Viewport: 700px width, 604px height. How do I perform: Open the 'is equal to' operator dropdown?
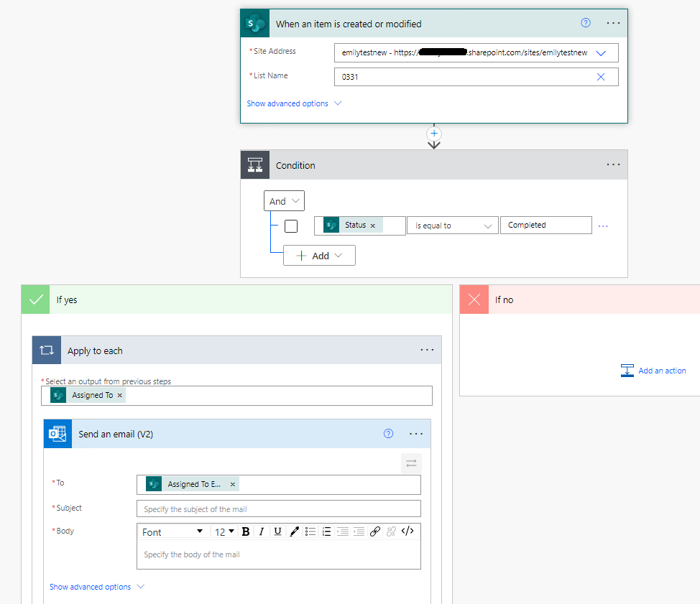[x=452, y=225]
